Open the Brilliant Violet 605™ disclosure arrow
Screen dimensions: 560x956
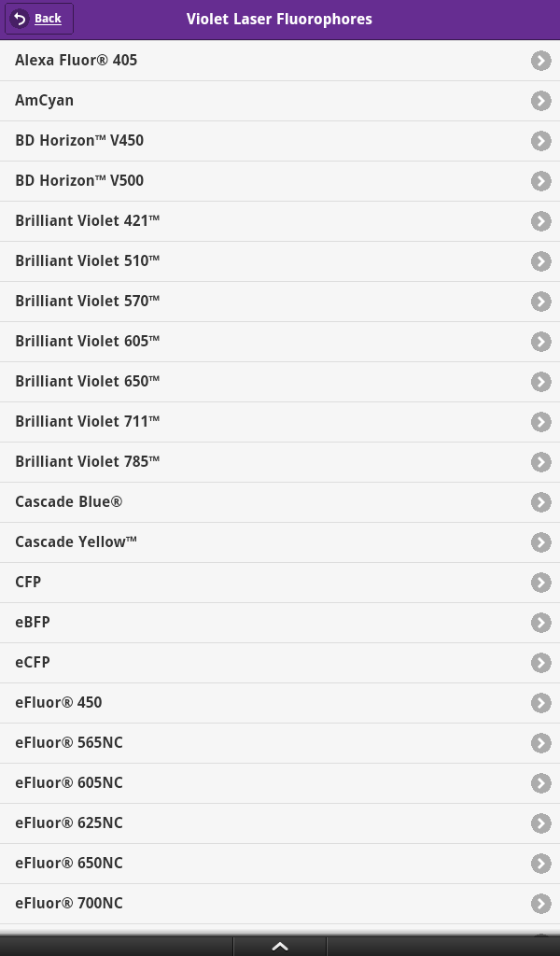click(x=540, y=342)
